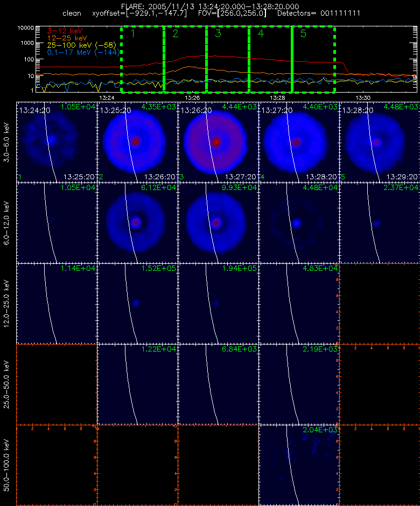View the 12.0-25.0 keV image labeled 4.83E+04

[299, 304]
